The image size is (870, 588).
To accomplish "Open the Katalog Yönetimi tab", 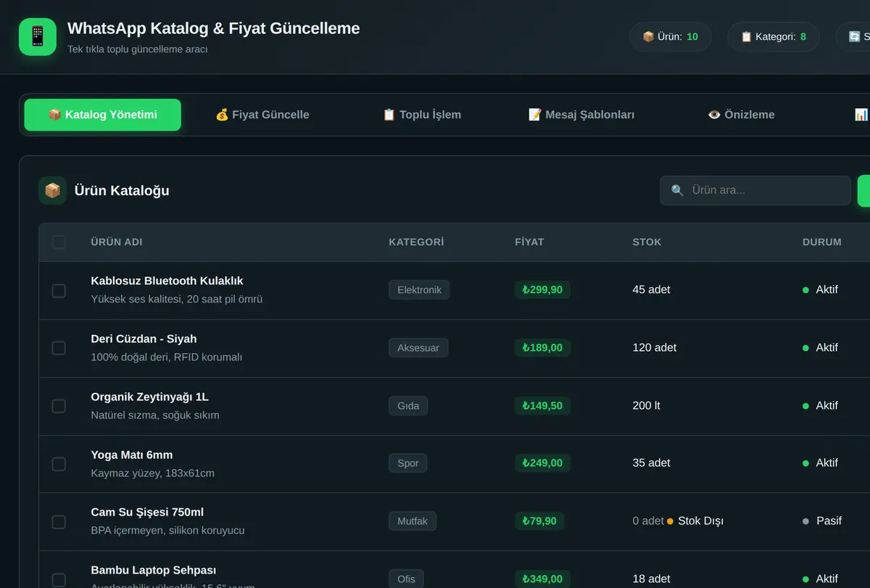I will [x=103, y=115].
